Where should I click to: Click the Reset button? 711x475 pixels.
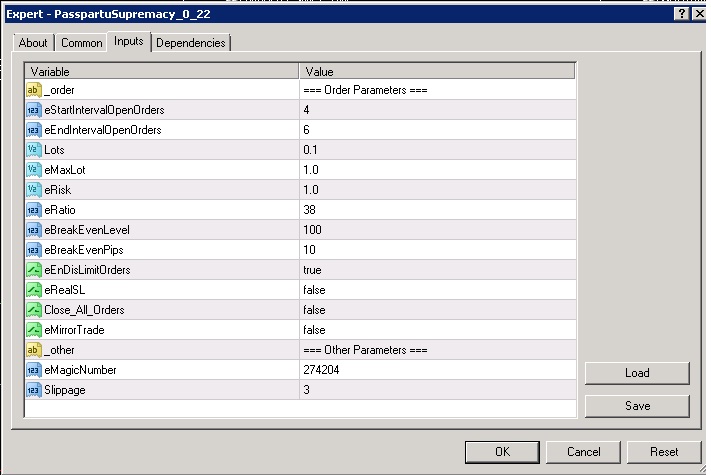coord(664,452)
